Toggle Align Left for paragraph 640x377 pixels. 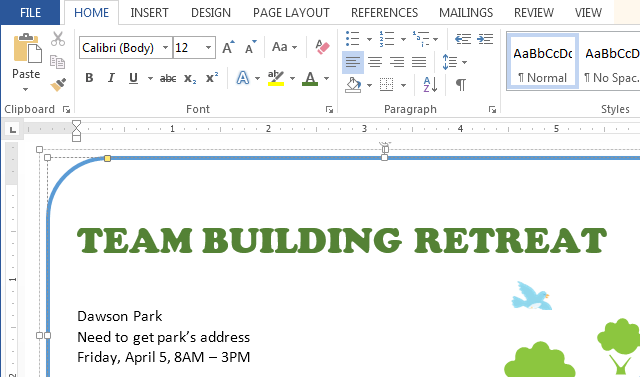click(353, 62)
